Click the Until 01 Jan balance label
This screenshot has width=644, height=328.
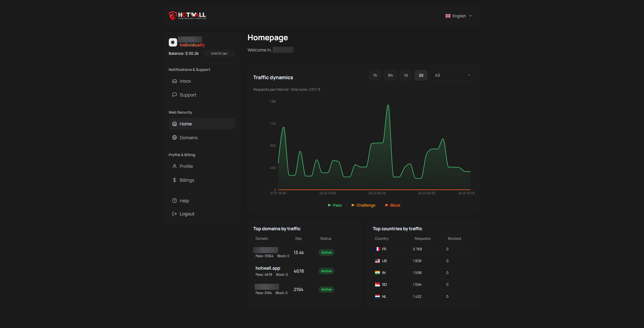click(x=219, y=53)
